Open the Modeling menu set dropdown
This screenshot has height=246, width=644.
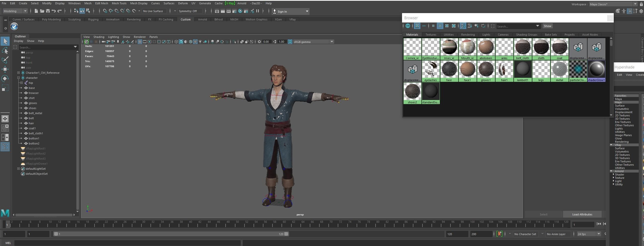click(15, 11)
